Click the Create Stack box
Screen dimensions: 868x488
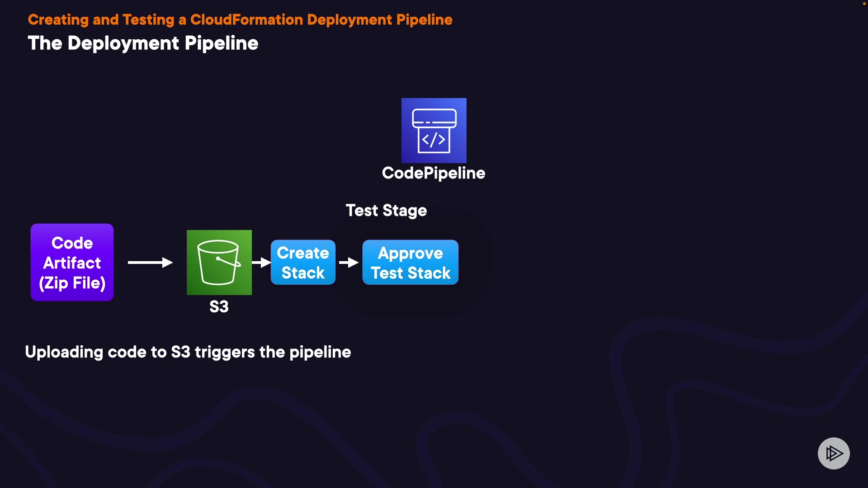(303, 263)
